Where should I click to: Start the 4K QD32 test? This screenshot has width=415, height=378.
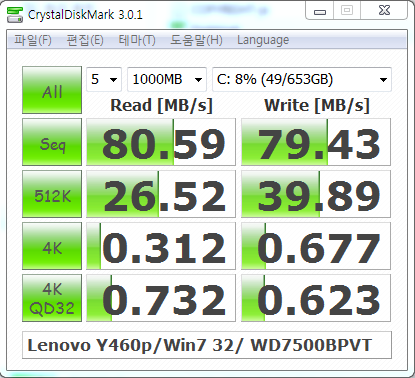click(x=52, y=298)
